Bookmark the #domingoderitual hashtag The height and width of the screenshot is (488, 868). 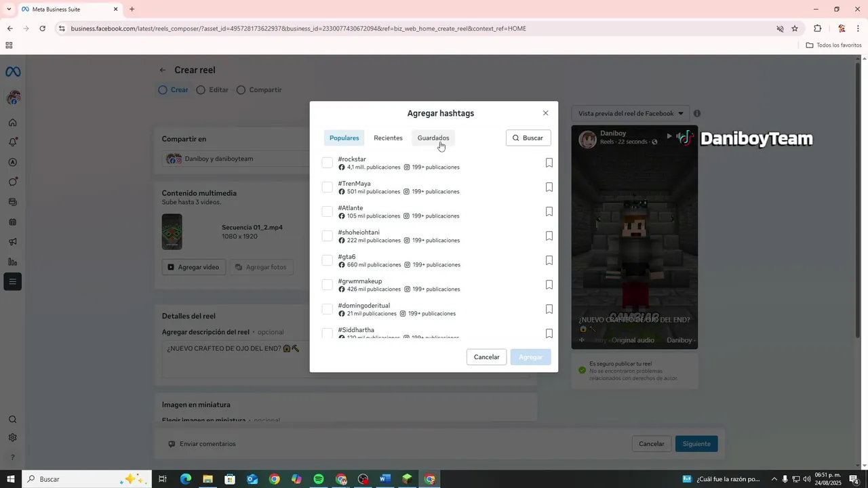coord(549,309)
